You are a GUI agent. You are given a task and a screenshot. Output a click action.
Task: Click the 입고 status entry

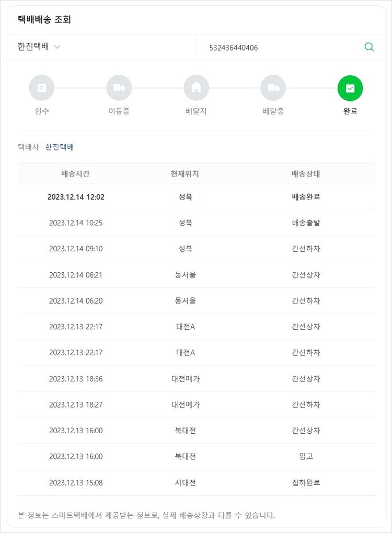pyautogui.click(x=306, y=456)
